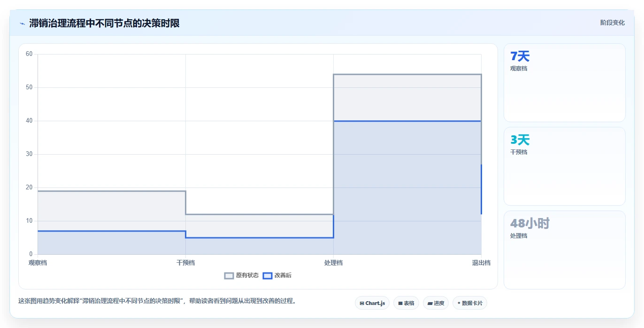Viewport: 644px width, 328px height.
Task: Open the 7天 观察档 card
Action: pos(564,83)
